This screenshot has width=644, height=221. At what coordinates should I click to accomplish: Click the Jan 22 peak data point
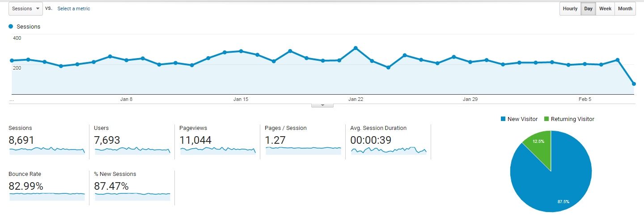click(356, 48)
